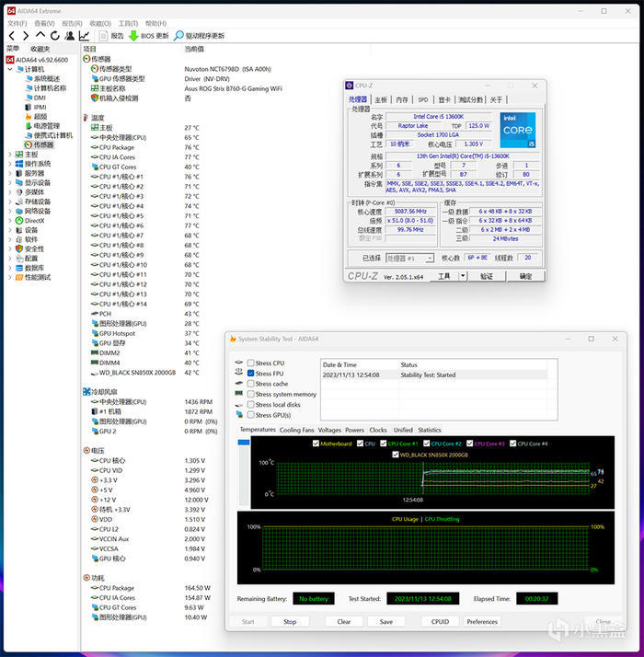
Task: Click the 报告 document icon
Action: [103, 36]
